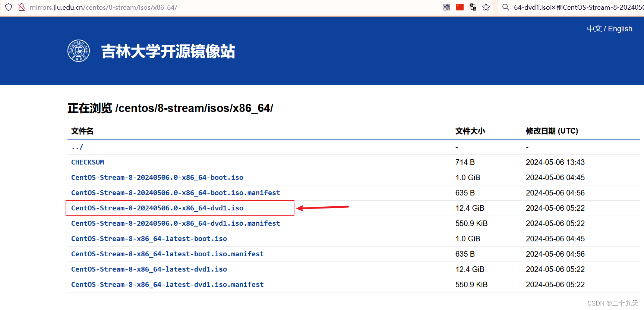The width and height of the screenshot is (644, 310).
Task: Click the 714 B size of CHECKSUM
Action: point(465,162)
